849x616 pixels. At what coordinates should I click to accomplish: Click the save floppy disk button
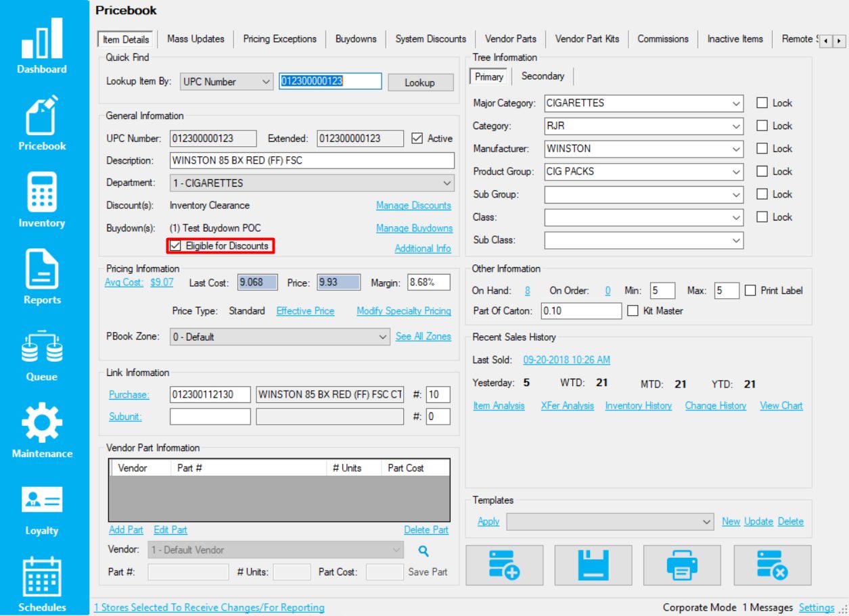pos(593,565)
